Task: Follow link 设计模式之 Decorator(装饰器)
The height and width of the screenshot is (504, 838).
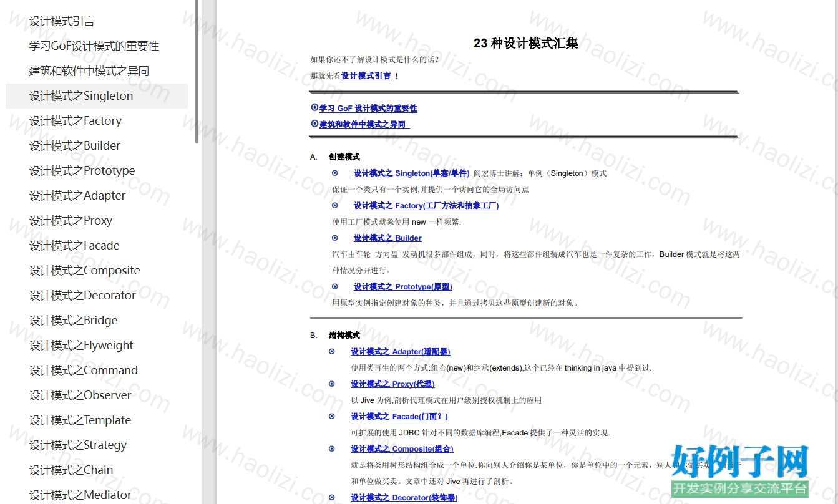Action: click(x=404, y=497)
